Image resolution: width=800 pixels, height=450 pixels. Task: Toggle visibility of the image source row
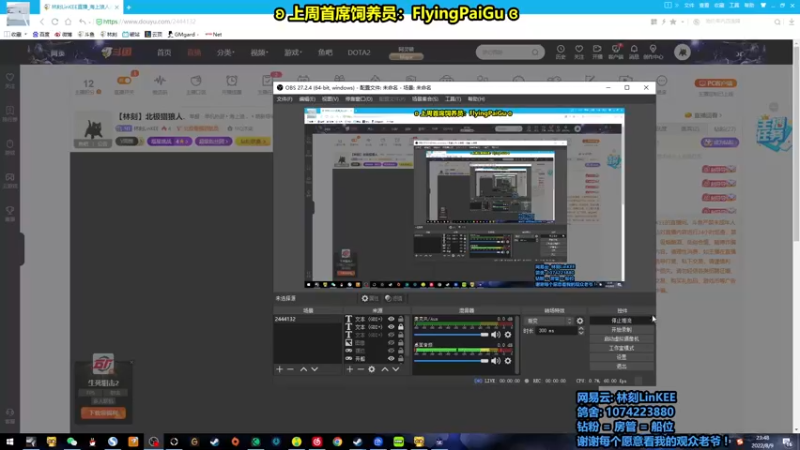coord(391,343)
